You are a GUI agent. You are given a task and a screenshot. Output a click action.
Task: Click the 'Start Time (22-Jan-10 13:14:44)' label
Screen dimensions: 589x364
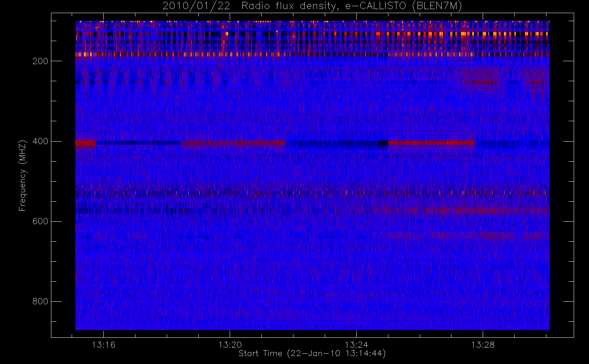click(312, 353)
